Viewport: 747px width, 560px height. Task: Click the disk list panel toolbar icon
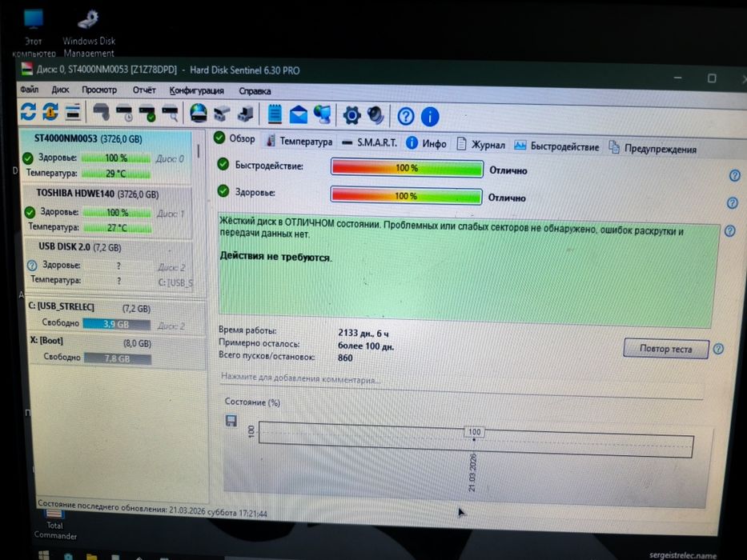point(73,112)
